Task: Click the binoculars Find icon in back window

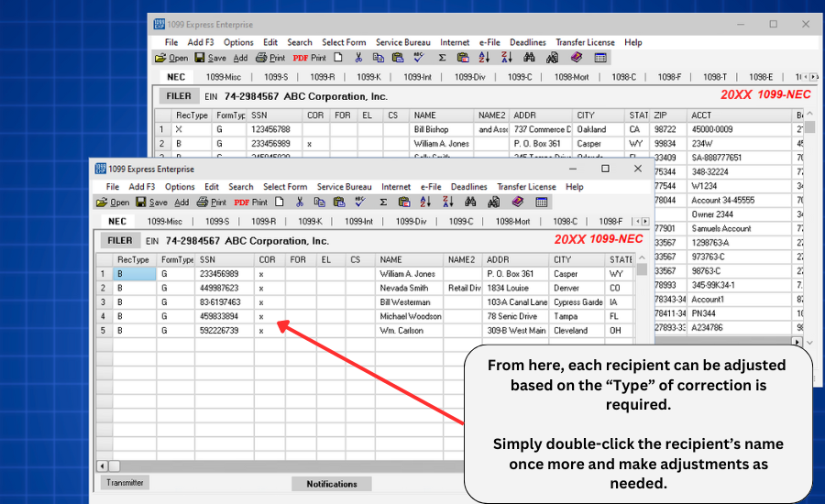Action: click(x=528, y=58)
